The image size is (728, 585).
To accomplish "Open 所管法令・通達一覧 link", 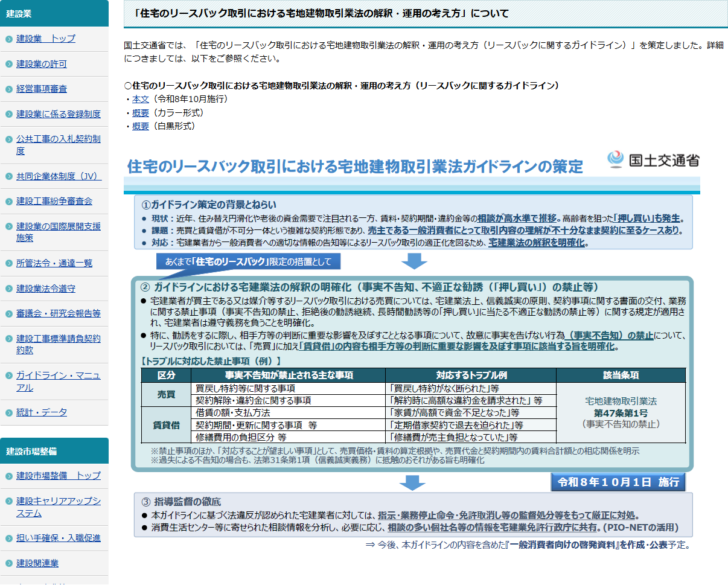I will click(x=54, y=263).
